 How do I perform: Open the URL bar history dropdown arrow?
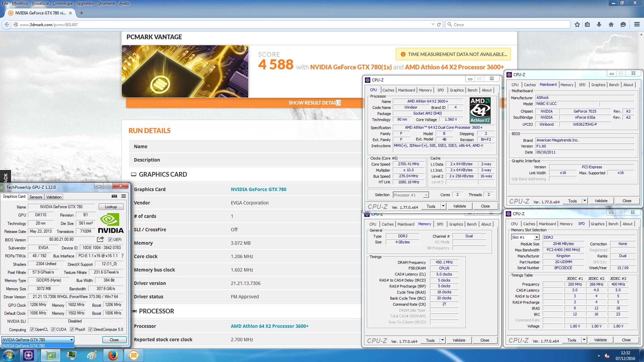[433, 25]
